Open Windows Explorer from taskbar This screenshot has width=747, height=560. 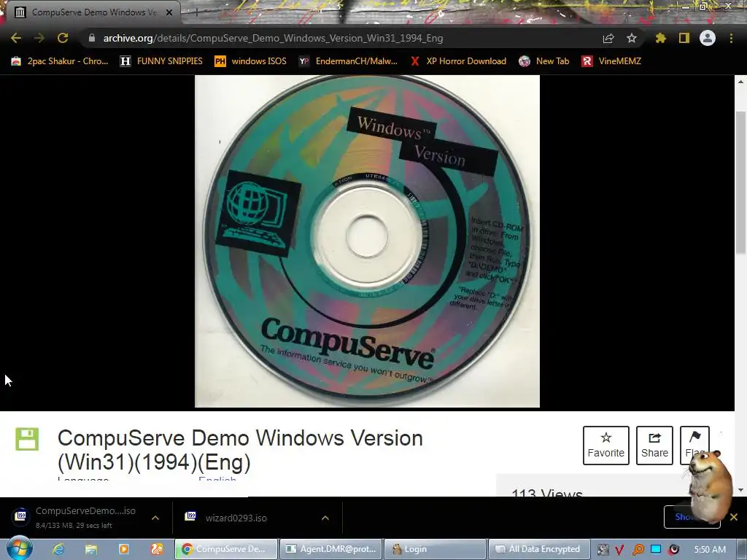91,549
